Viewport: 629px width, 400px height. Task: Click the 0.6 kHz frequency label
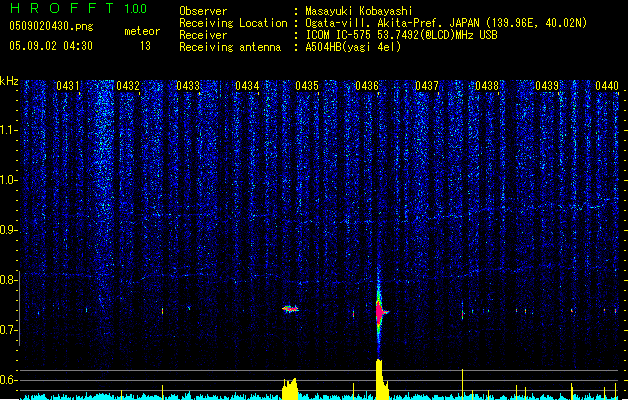pos(8,380)
